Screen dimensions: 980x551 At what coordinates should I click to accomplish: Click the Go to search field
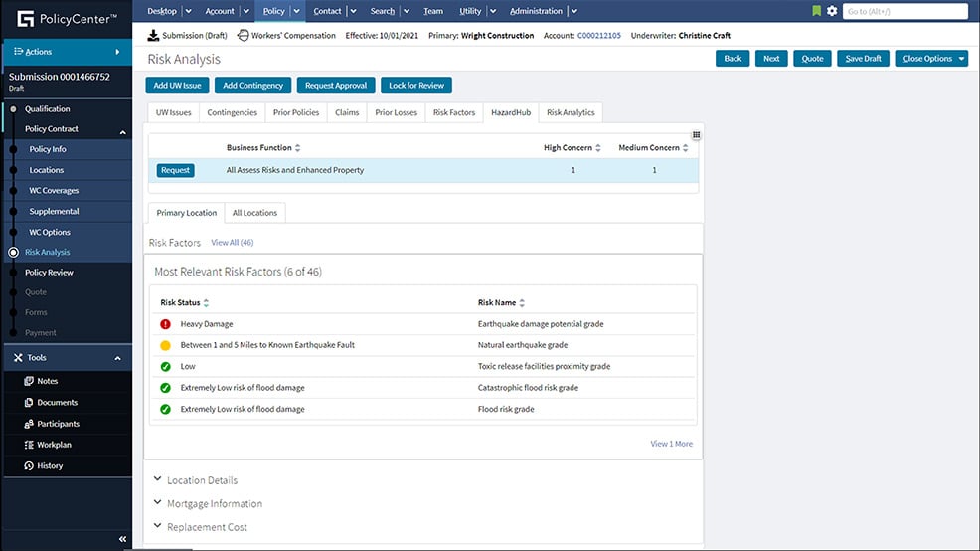(x=904, y=11)
